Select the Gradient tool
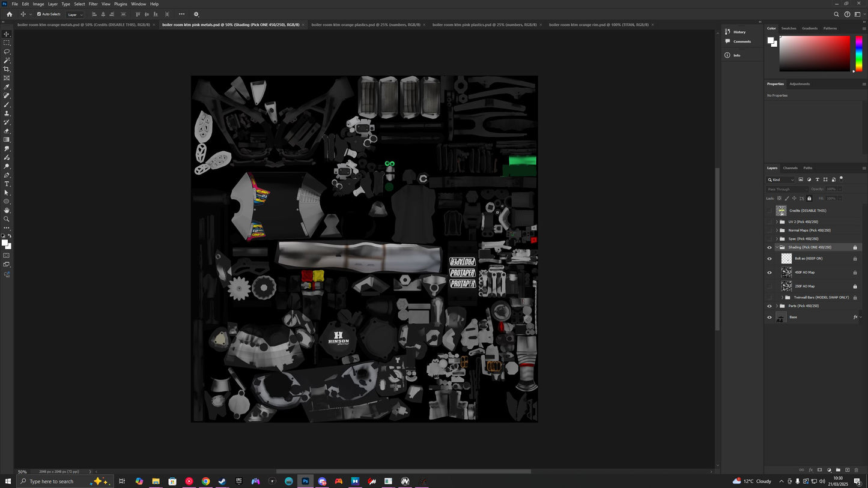This screenshot has width=868, height=488. point(7,140)
